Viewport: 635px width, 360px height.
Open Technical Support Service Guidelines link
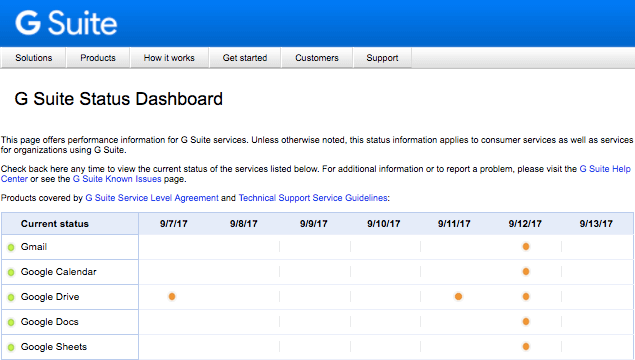pyautogui.click(x=313, y=198)
